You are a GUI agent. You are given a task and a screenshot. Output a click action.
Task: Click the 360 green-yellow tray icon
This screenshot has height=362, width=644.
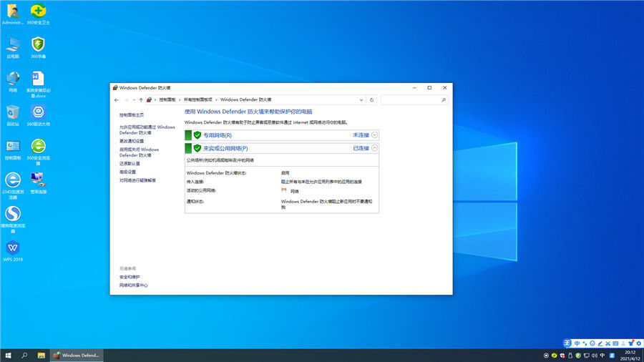click(554, 356)
